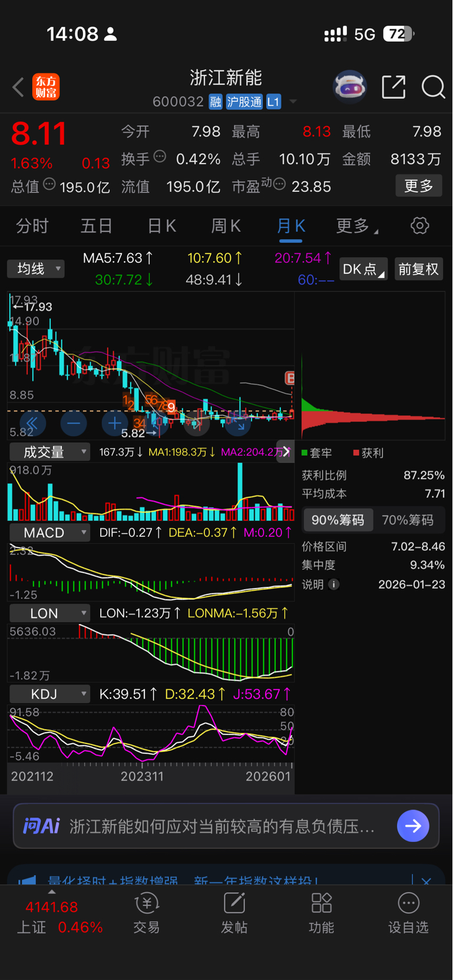Tap 设自选 add to watchlist
453x980 pixels.
click(408, 913)
